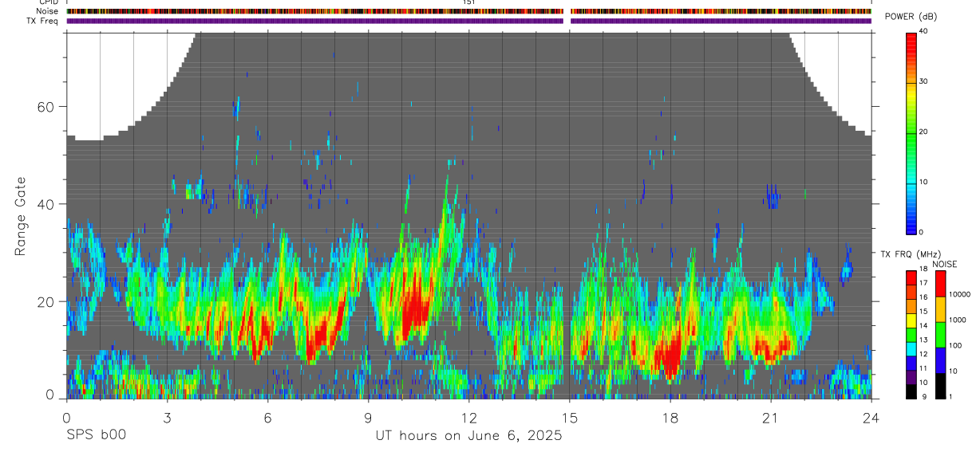Click the green 13–14 MHz TX frequency swatch
Screen dimensions: 980x452
pos(911,335)
